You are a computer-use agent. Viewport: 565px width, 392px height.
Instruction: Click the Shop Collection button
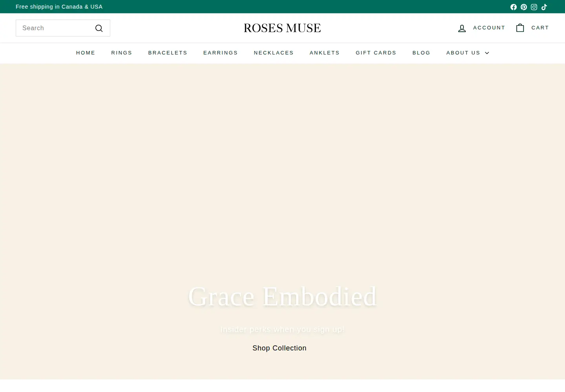[x=279, y=348]
